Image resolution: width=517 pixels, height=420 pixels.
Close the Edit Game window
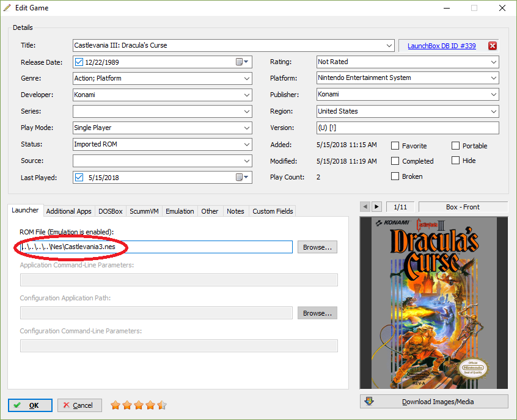pos(502,8)
